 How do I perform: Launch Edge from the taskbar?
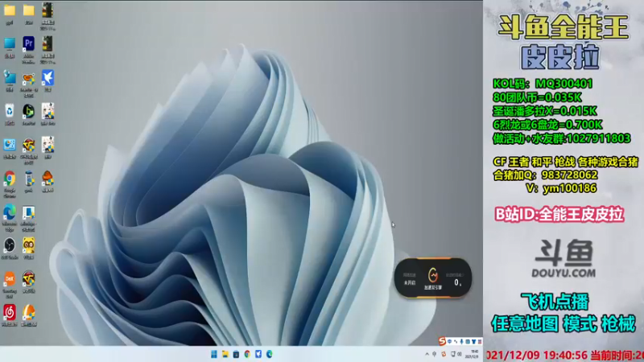click(270, 354)
